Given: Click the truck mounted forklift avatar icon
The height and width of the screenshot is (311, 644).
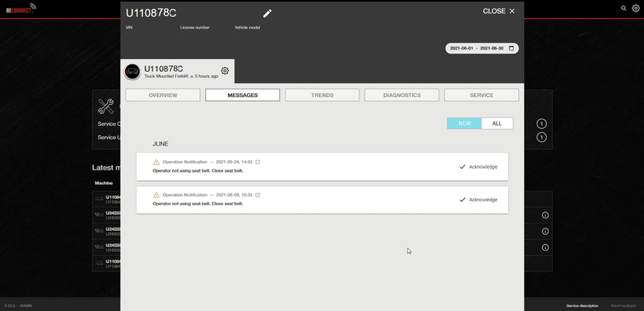Looking at the screenshot, I should pos(132,72).
